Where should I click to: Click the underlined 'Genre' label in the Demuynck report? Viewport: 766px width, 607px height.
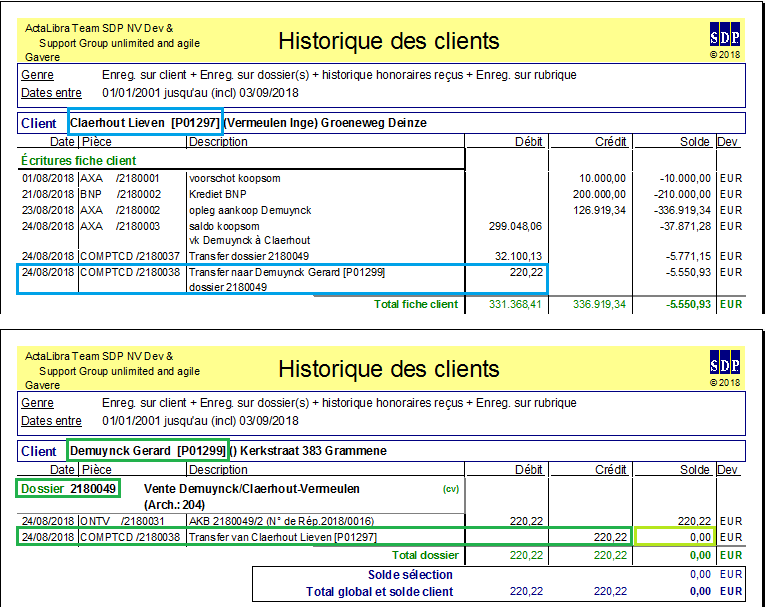point(37,403)
